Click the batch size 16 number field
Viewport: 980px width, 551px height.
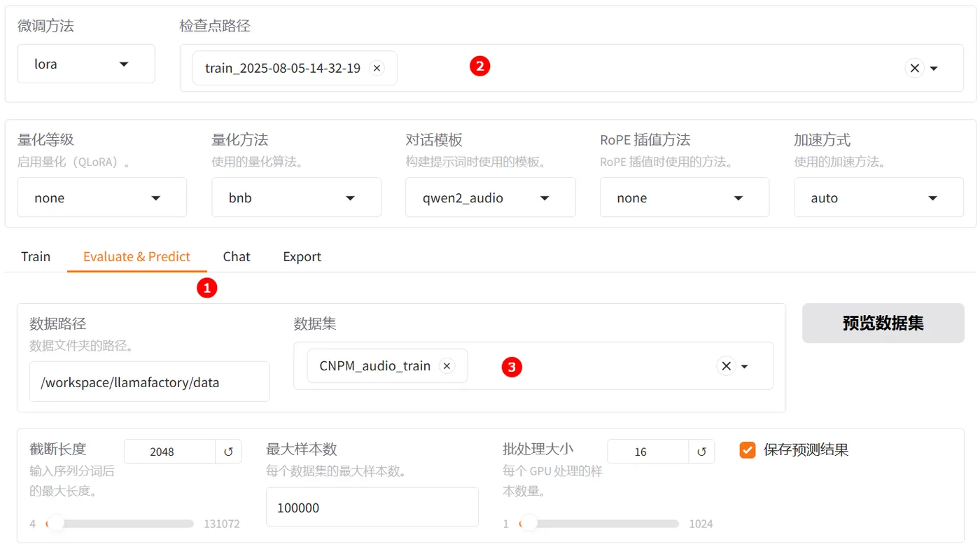(647, 452)
